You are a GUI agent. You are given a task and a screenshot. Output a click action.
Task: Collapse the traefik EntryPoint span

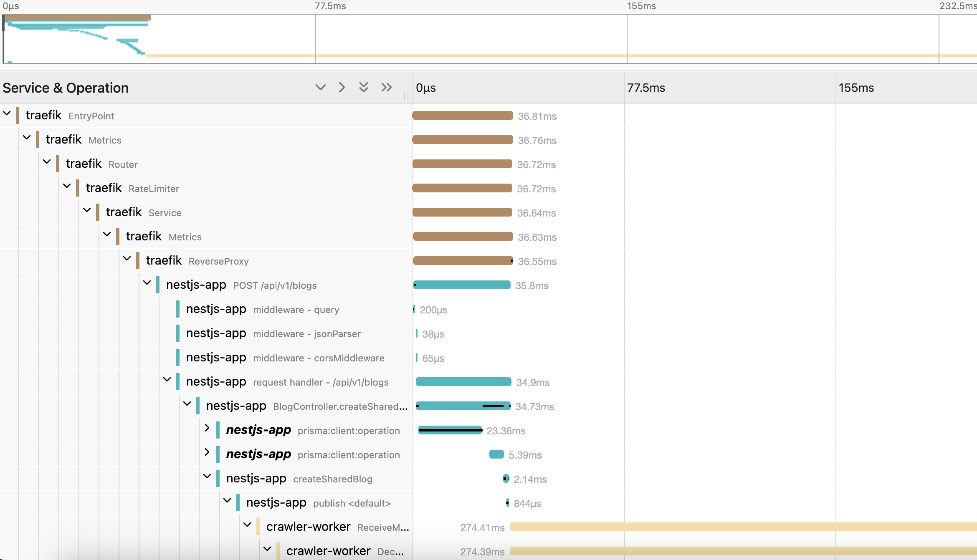coord(7,114)
